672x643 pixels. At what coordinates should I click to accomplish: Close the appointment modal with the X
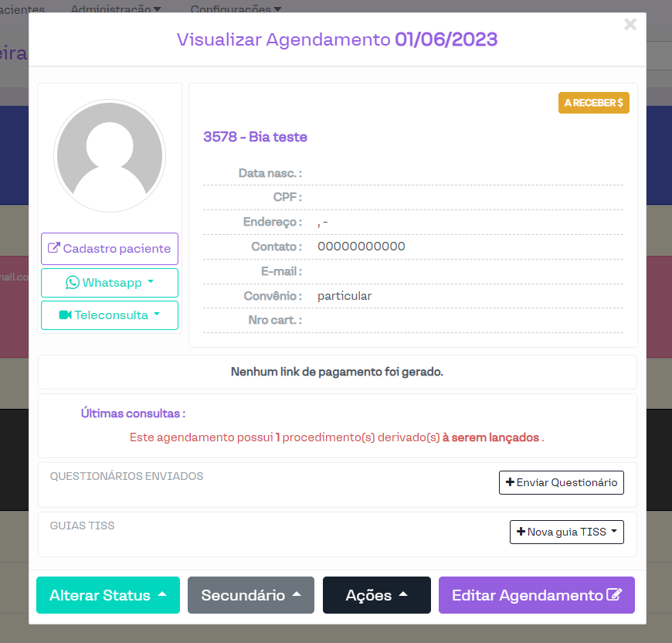pos(630,25)
